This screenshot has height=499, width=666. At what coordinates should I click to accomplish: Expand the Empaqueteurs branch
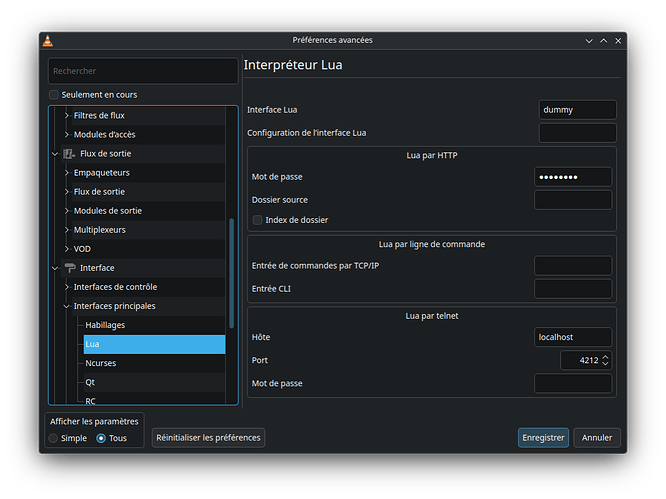(x=66, y=173)
